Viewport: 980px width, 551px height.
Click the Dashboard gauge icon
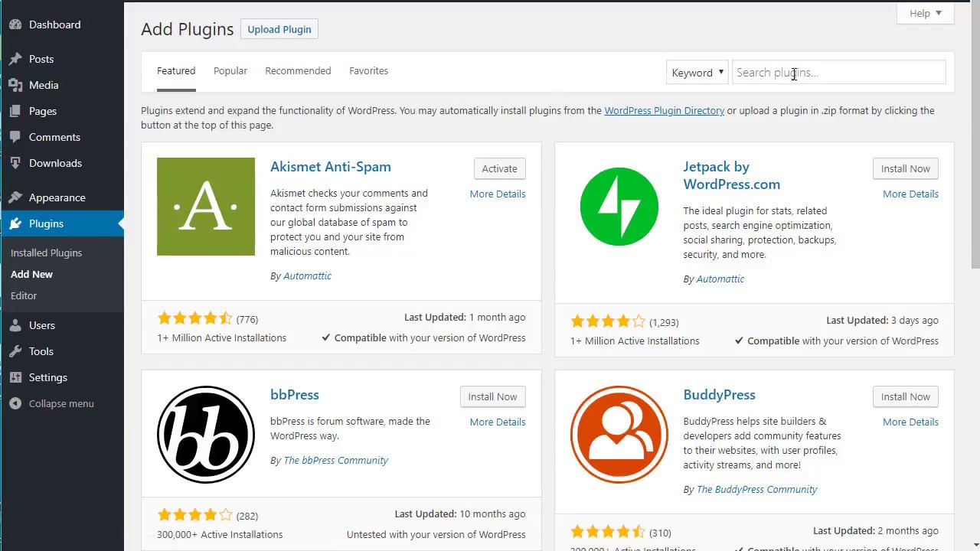pos(15,24)
